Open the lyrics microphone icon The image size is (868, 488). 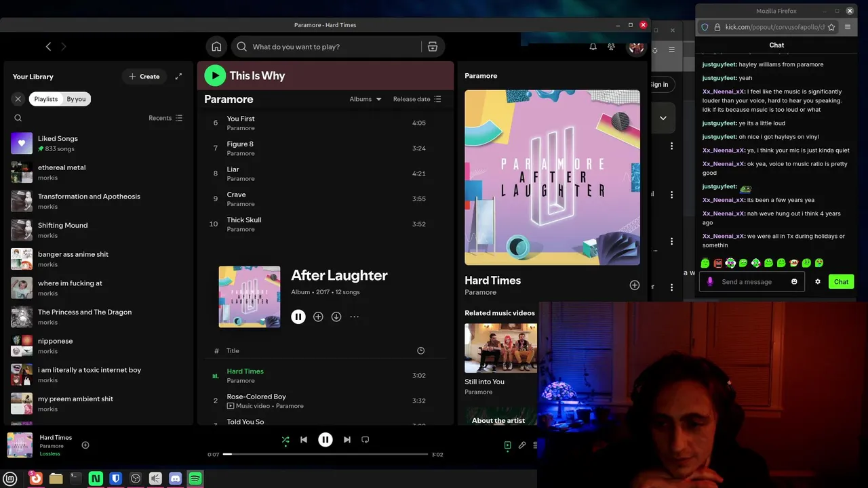tap(522, 445)
